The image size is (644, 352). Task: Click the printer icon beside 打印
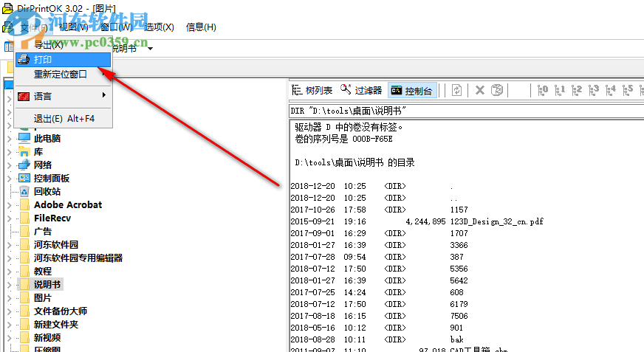[x=24, y=60]
